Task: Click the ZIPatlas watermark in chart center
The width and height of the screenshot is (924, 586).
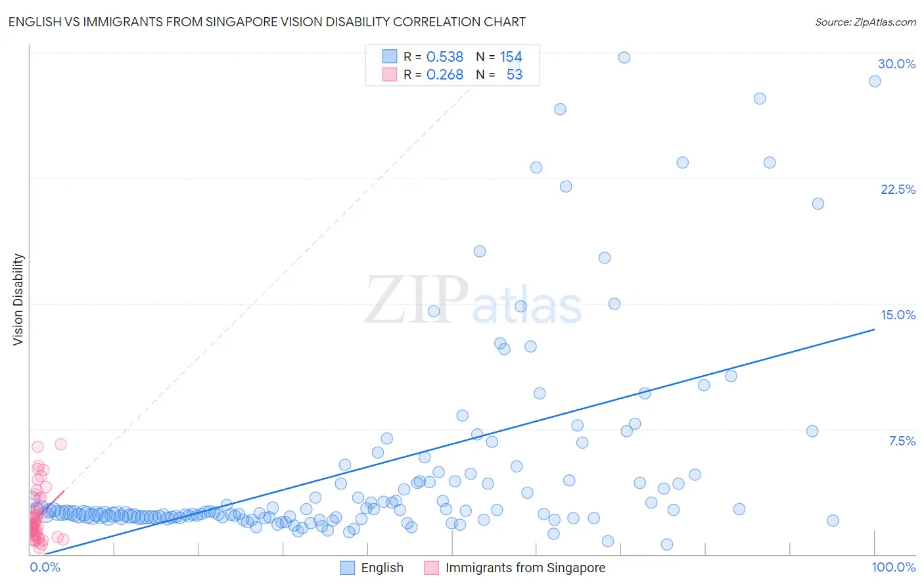Action: point(474,300)
